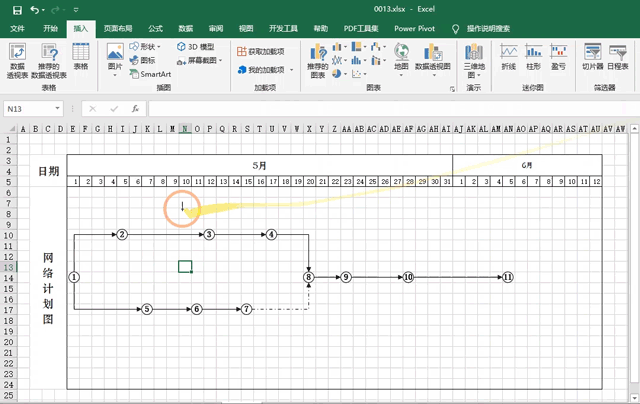Image resolution: width=640 pixels, height=404 pixels.
Task: Select the 6月 month header cell
Action: coord(527,165)
